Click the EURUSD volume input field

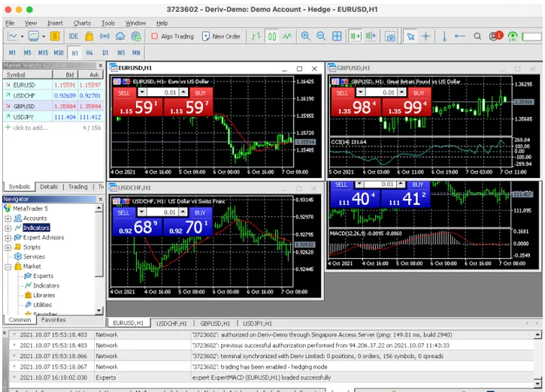coord(163,92)
